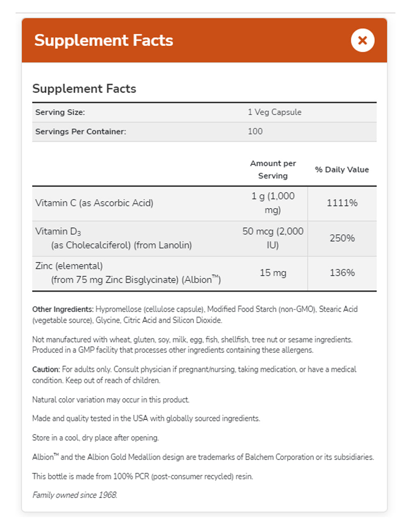This screenshot has height=532, width=411.
Task: Click the 250% daily value cell
Action: coord(342,238)
